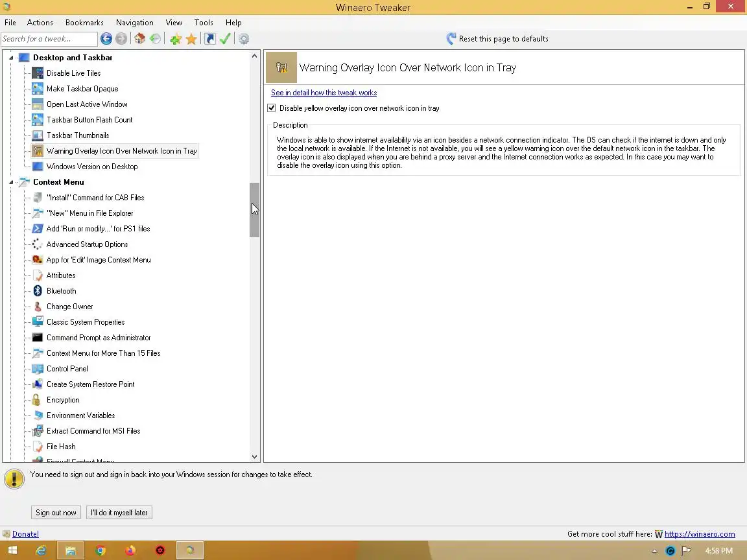Open See in detail how this tweak works link

pos(324,93)
